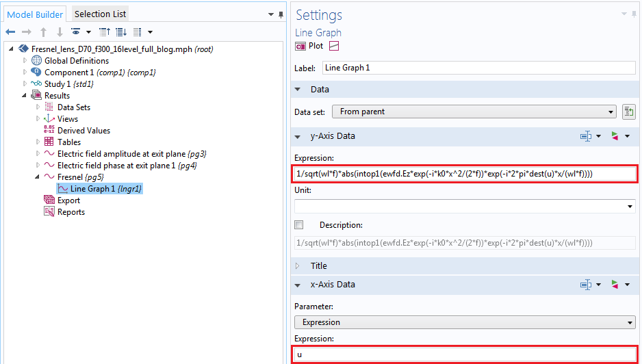Edit the Label field Line Graph 1
The image size is (642, 364).
pyautogui.click(x=479, y=68)
